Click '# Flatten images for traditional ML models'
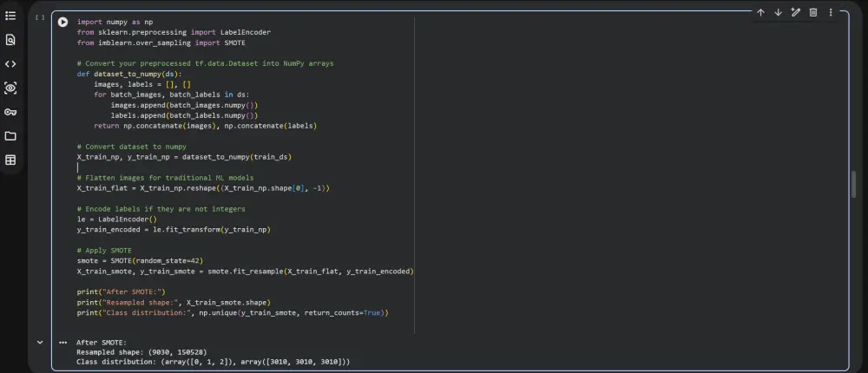The width and height of the screenshot is (868, 373). click(x=166, y=178)
